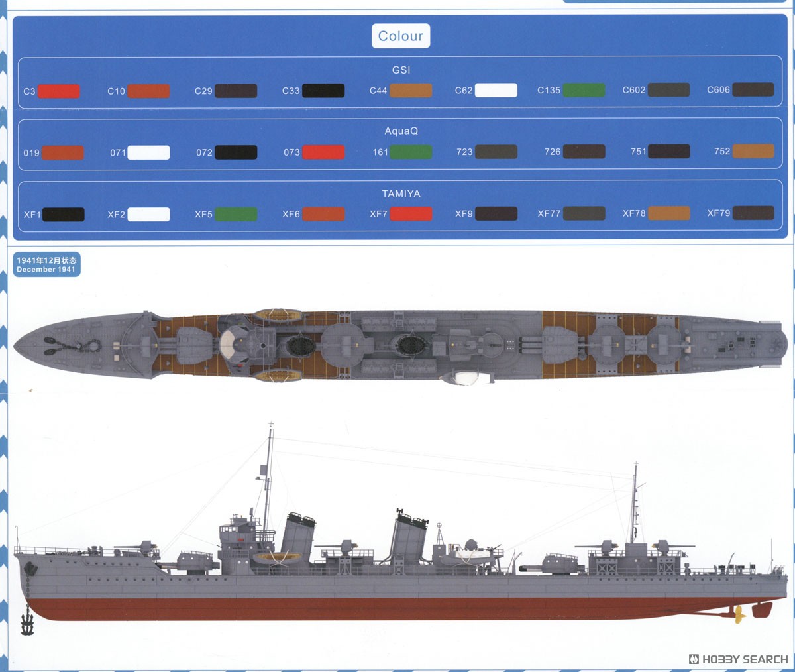Viewport: 795px width, 672px height.
Task: Click the Colour title badge
Action: (x=401, y=36)
